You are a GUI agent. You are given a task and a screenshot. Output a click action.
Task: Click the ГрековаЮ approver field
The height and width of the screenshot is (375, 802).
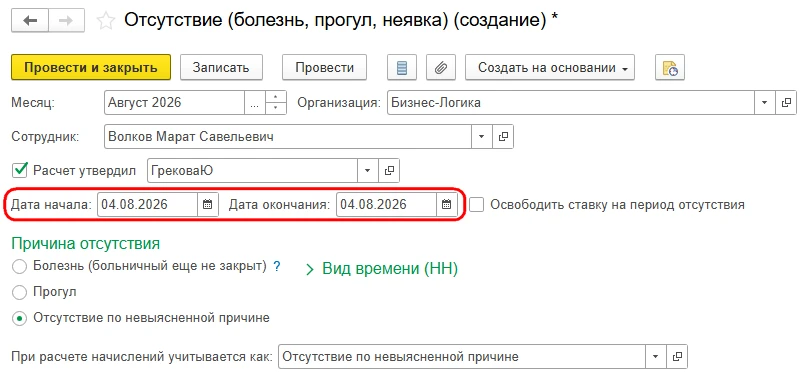pyautogui.click(x=253, y=171)
